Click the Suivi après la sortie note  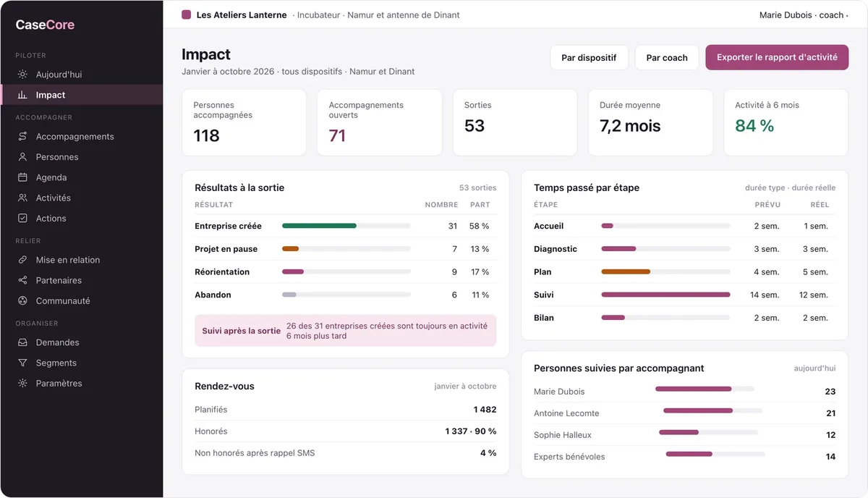coord(346,331)
